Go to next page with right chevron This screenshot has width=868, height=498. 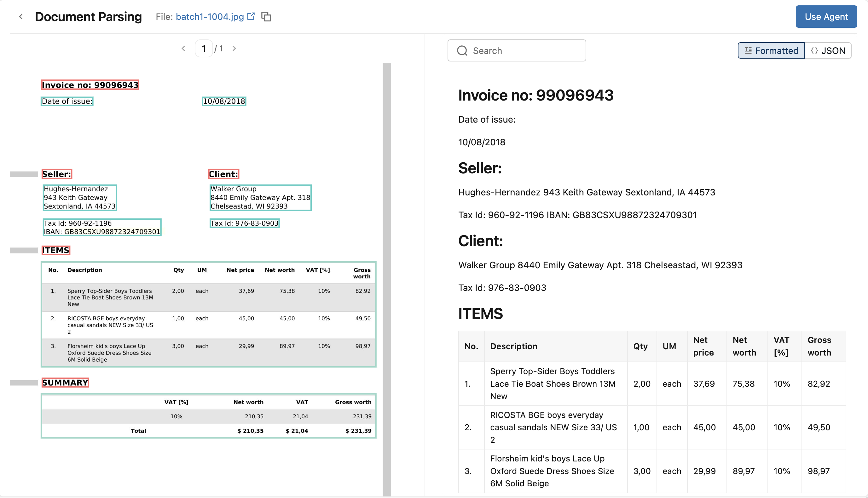234,48
